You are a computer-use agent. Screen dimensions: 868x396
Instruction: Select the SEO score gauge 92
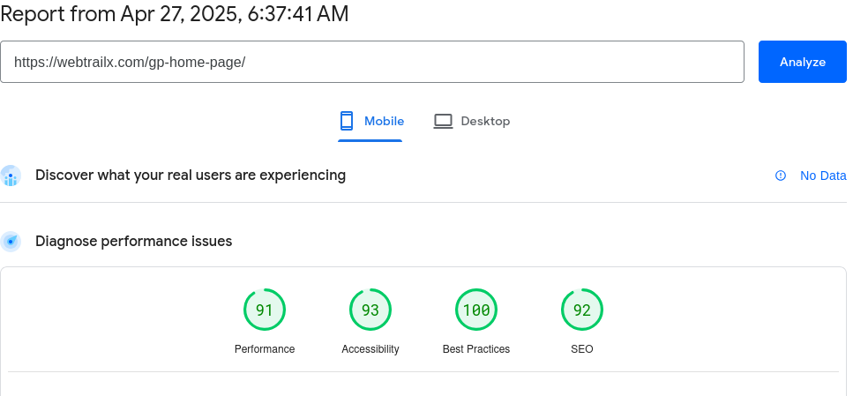(582, 310)
